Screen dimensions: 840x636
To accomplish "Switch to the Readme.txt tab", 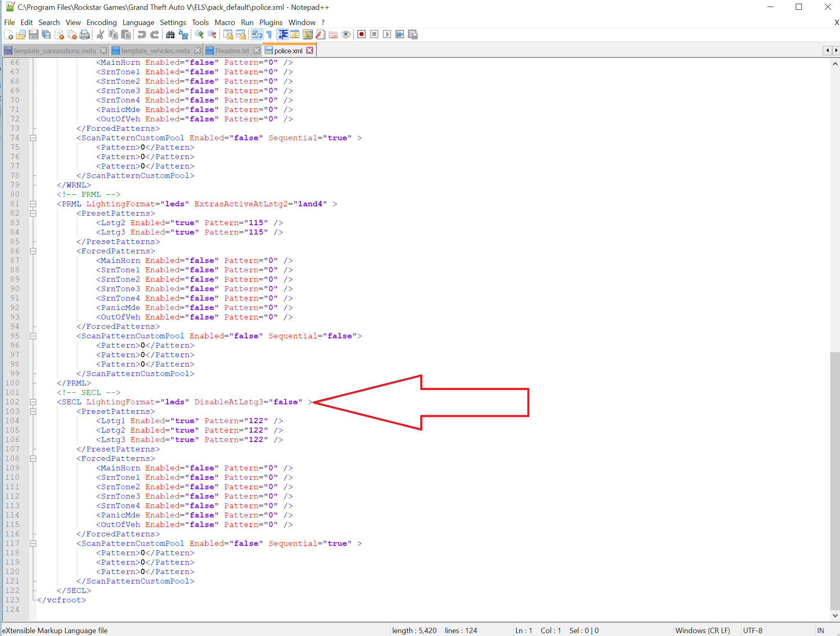I will pos(232,51).
